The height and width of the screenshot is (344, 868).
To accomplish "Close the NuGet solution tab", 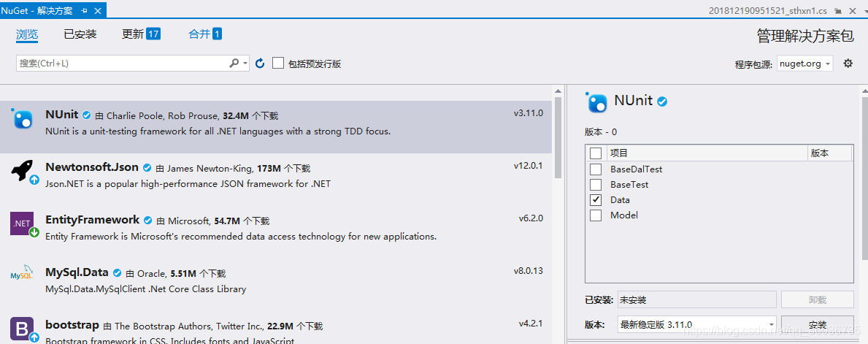I will tap(98, 10).
